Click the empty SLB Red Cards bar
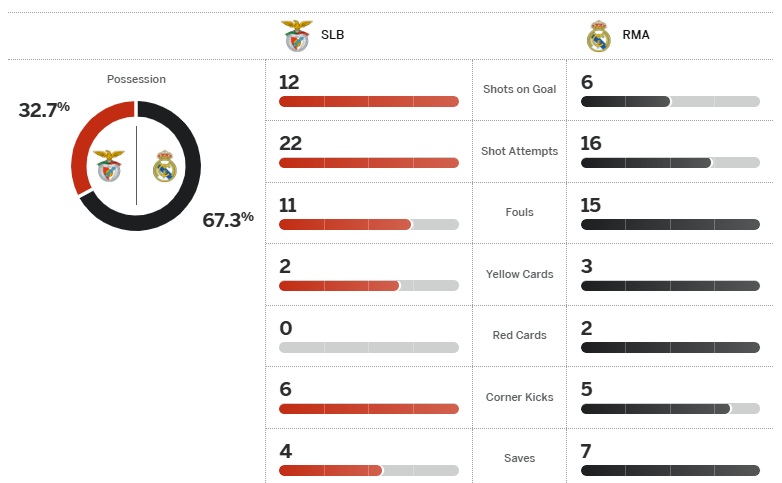The image size is (782, 483). (x=368, y=347)
